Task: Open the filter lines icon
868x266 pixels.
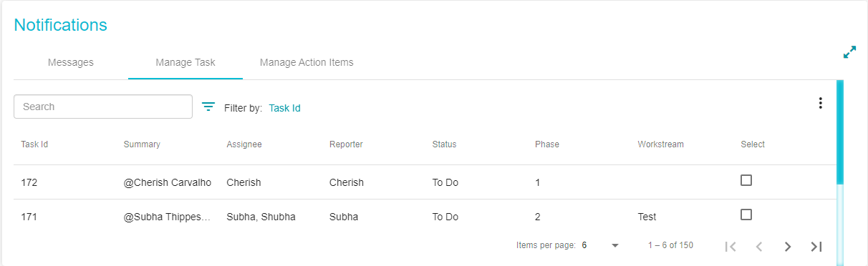Action: (x=208, y=107)
